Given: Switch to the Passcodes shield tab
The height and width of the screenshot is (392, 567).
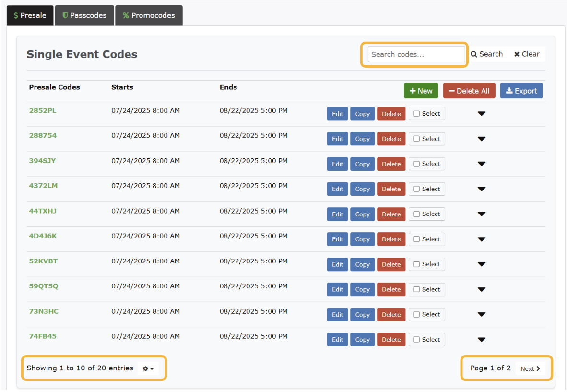Looking at the screenshot, I should [x=84, y=15].
